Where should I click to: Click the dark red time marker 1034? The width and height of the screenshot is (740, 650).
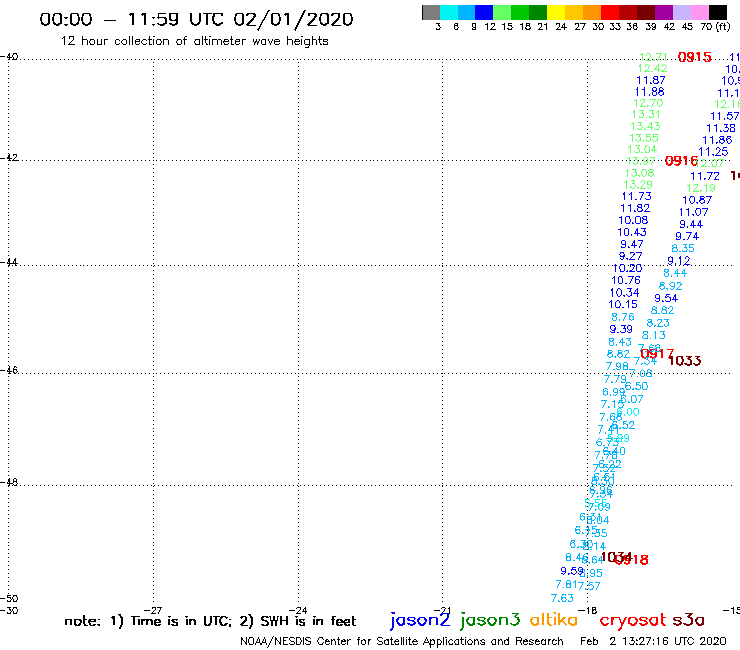click(616, 557)
